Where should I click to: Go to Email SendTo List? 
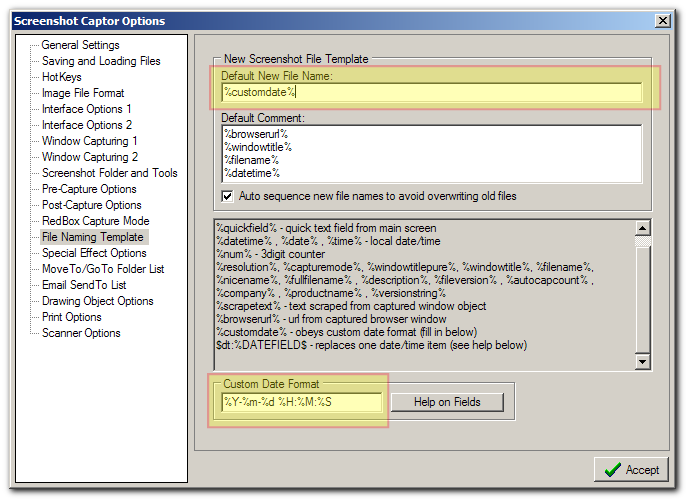[84, 285]
